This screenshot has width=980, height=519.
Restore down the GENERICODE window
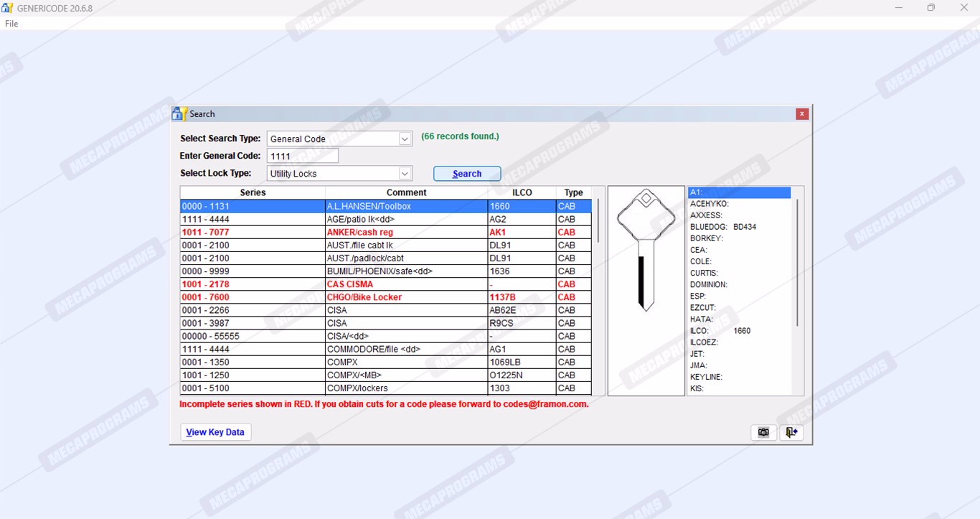(930, 8)
